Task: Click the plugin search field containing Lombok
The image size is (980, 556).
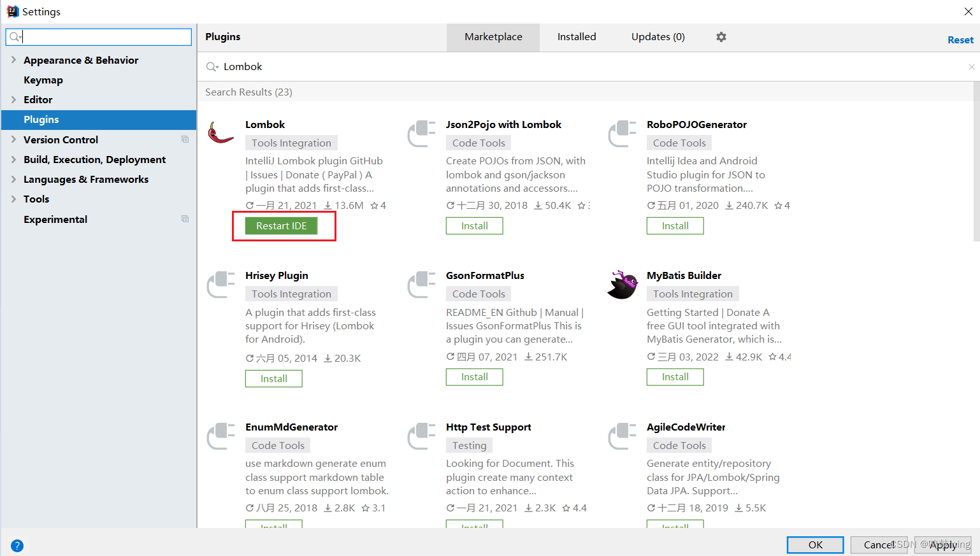Action: (589, 67)
